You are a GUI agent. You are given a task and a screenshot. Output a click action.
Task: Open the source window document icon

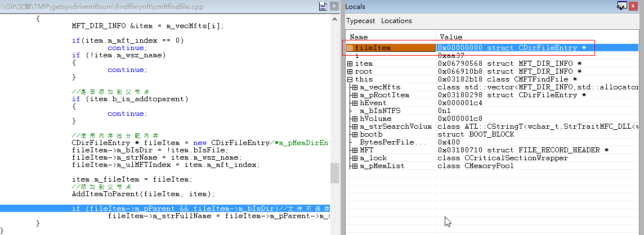[x=323, y=7]
